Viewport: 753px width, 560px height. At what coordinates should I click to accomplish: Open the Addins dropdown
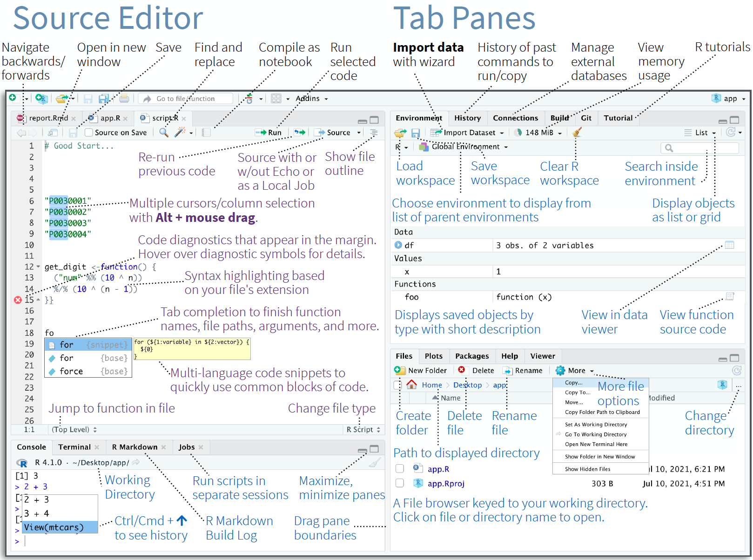(x=312, y=99)
